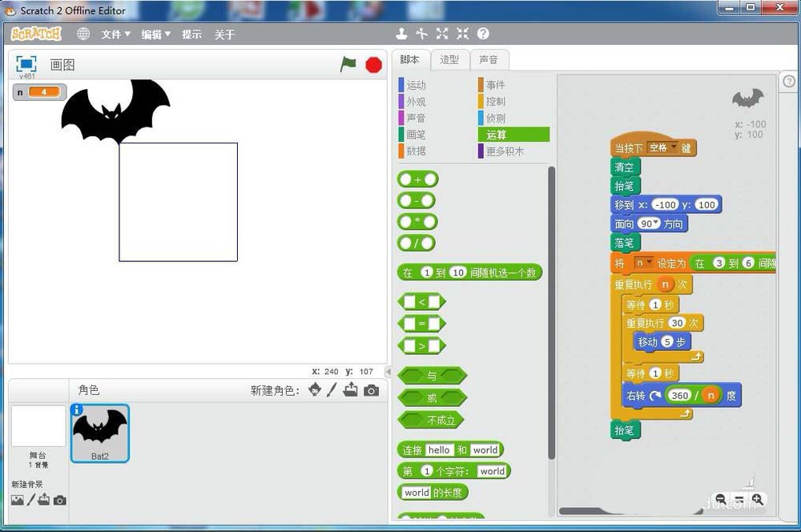The image size is (801, 532).
Task: Click the Scratch logo
Action: tap(36, 34)
